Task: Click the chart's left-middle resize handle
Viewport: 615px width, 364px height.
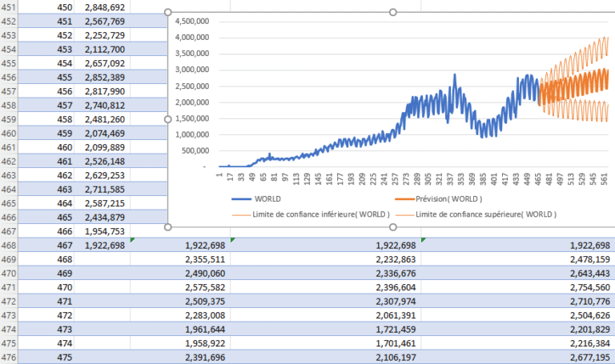Action: [167, 119]
